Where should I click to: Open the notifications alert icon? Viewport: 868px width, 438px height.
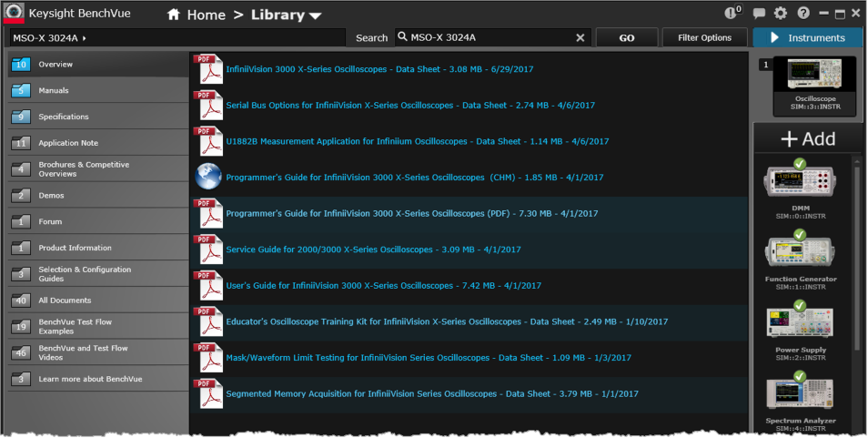732,13
